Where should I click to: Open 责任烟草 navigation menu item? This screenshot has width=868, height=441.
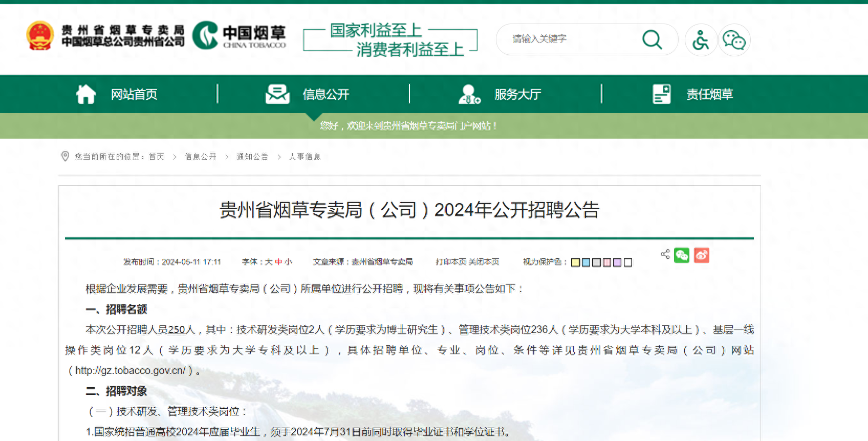(710, 94)
